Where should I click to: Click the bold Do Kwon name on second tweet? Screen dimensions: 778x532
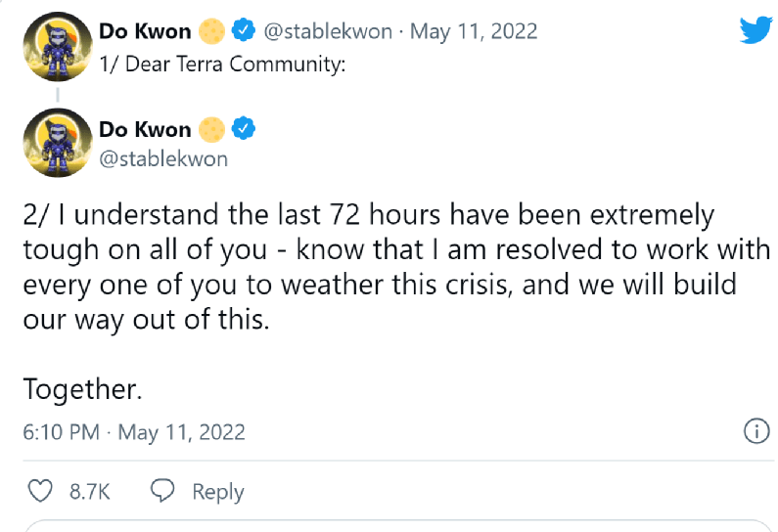[145, 129]
